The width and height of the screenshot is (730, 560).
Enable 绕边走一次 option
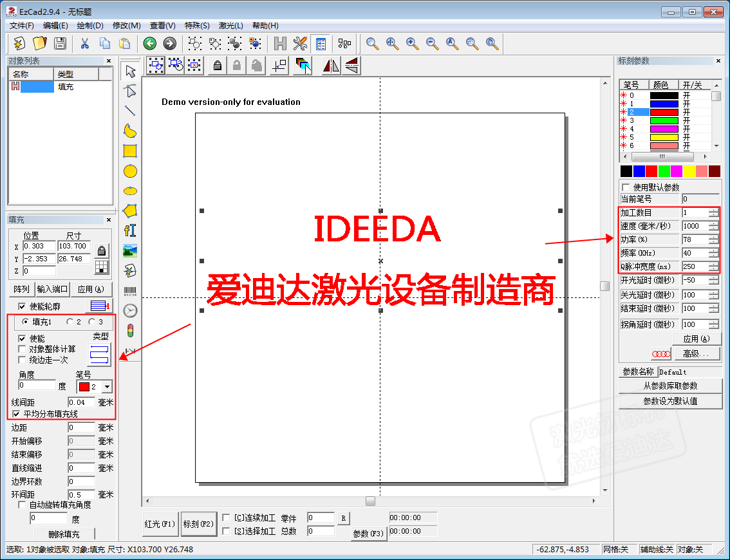(21, 360)
